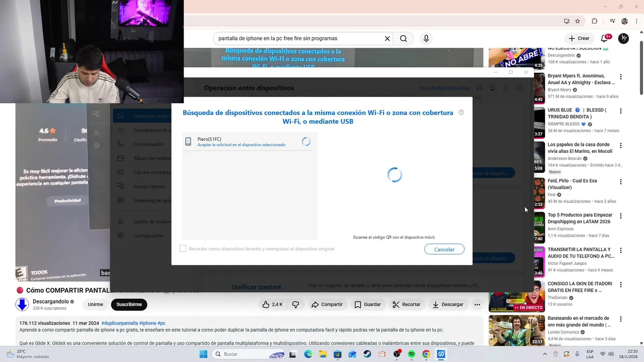Open the Windows Start menu
The width and height of the screenshot is (644, 362).
pos(203,354)
